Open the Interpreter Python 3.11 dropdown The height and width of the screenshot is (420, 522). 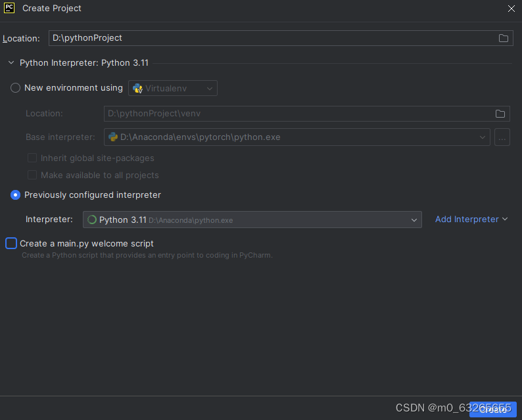(x=252, y=220)
